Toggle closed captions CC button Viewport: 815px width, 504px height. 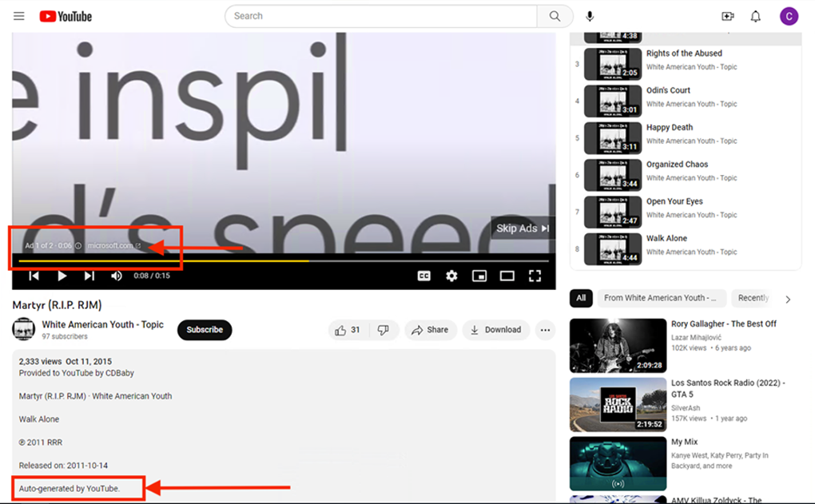424,276
